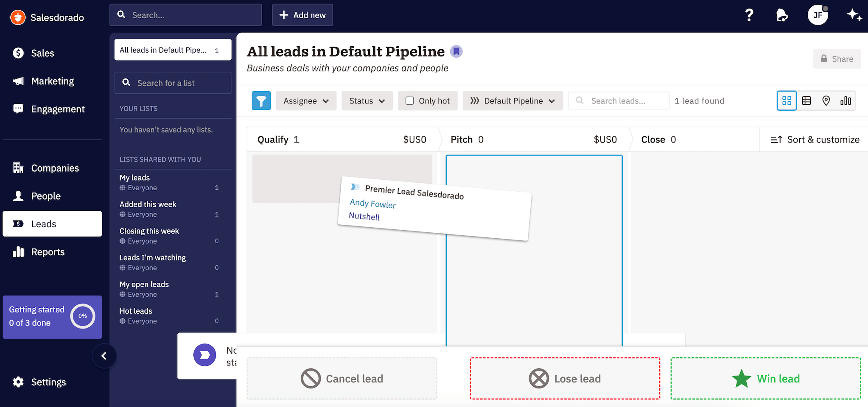Open the Default Pipeline dropdown
The width and height of the screenshot is (868, 407).
click(x=512, y=101)
